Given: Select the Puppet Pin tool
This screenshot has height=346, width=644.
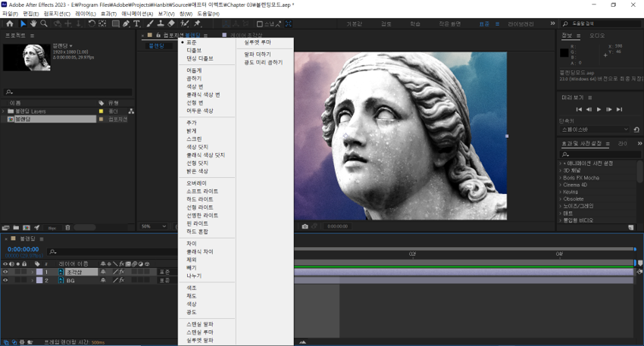Looking at the screenshot, I should (197, 23).
